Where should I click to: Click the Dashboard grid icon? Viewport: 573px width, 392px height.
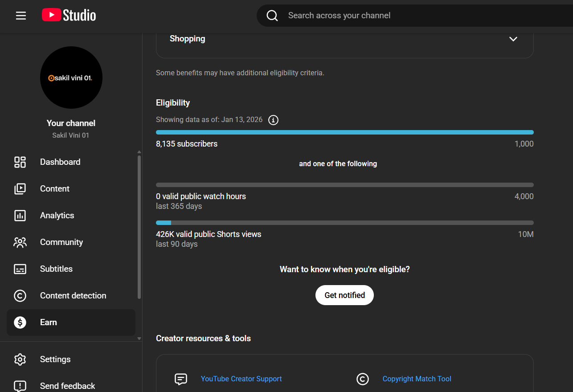click(x=20, y=162)
